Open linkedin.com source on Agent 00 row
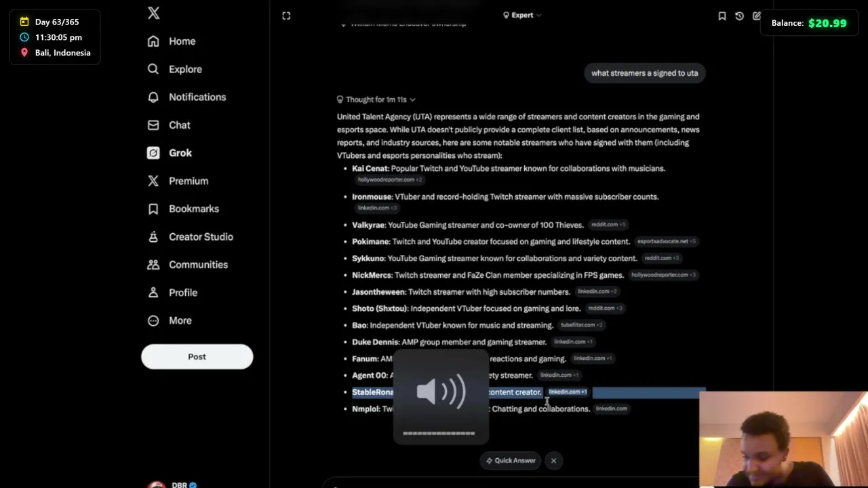Screen dimensions: 868x488 click(x=559, y=375)
